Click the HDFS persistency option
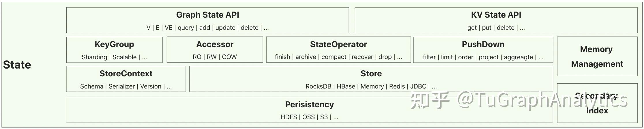This screenshot has height=129, width=644. (289, 117)
